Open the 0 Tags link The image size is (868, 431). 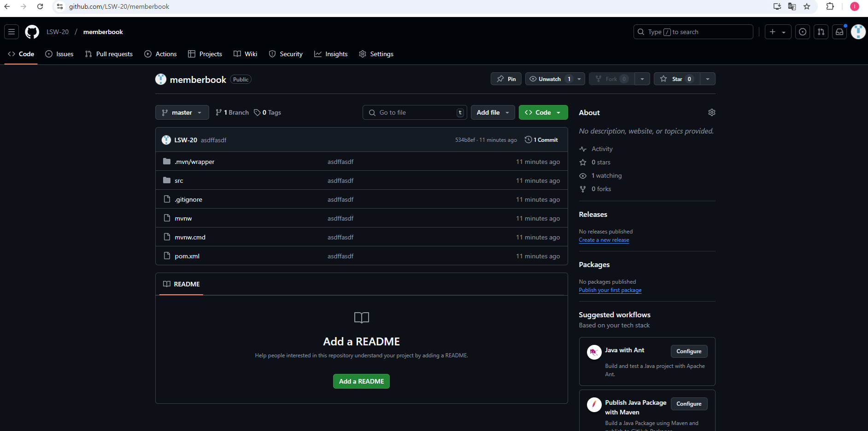pyautogui.click(x=268, y=112)
